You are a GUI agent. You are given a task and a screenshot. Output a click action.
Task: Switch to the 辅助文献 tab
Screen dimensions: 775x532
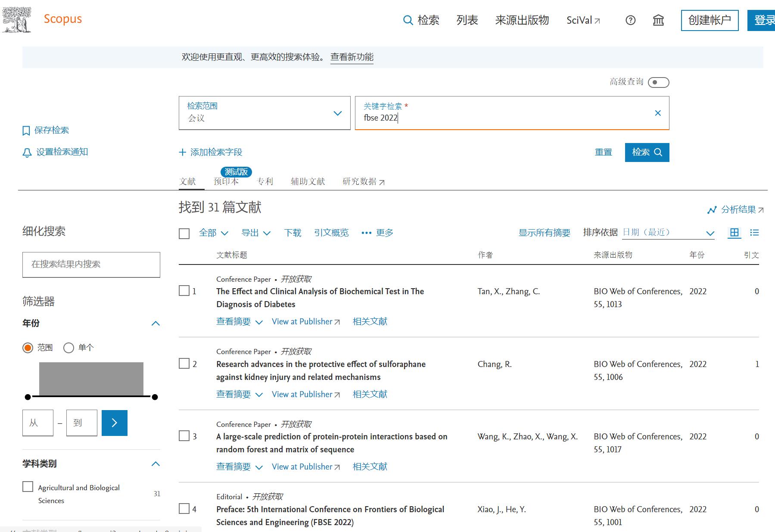pos(308,181)
